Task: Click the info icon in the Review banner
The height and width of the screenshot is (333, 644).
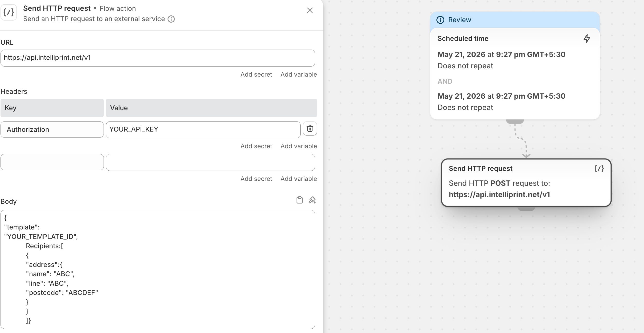Action: pyautogui.click(x=440, y=20)
